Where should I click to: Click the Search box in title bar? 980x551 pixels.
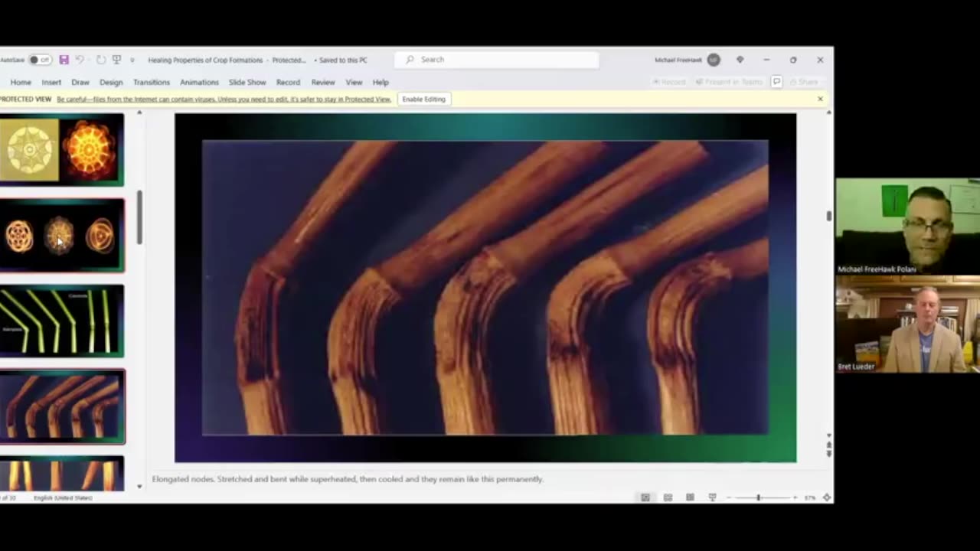pos(496,60)
